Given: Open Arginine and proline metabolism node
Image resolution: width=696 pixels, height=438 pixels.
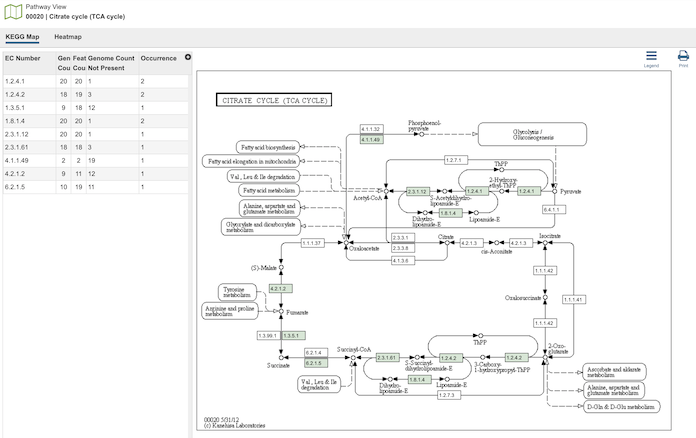Looking at the screenshot, I should coord(230,311).
